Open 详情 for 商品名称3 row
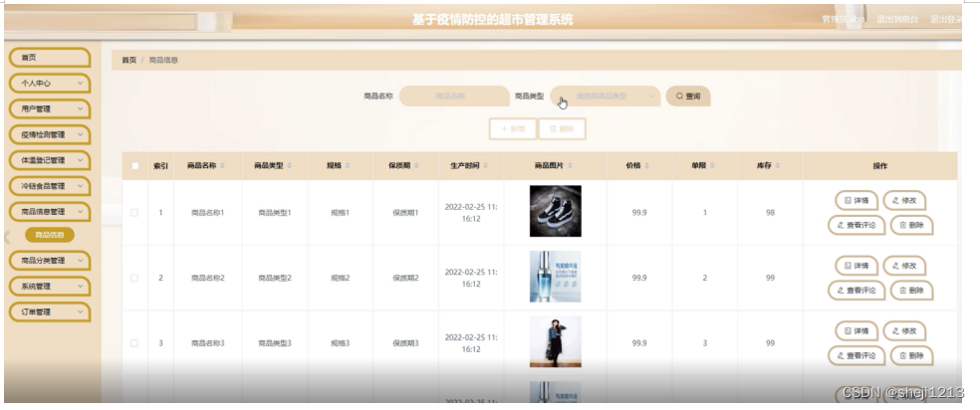 (857, 330)
